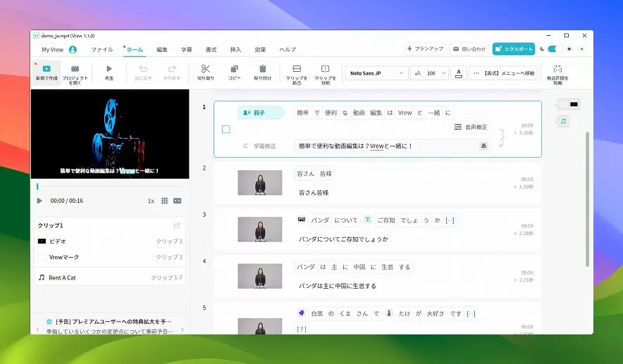This screenshot has width=623, height=364.
Task: Click the aspect ratio icon under preview
Action: [177, 201]
